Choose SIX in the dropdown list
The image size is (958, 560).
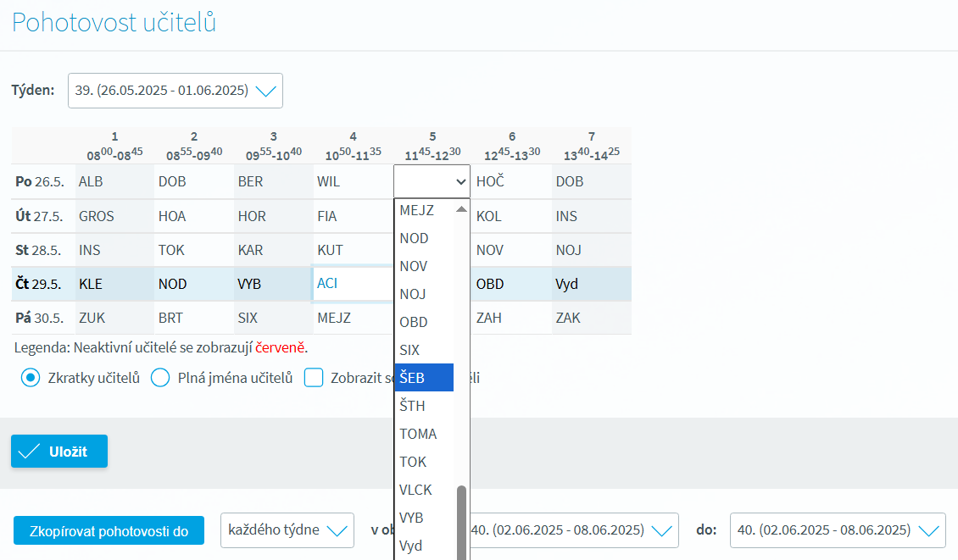[x=424, y=350]
